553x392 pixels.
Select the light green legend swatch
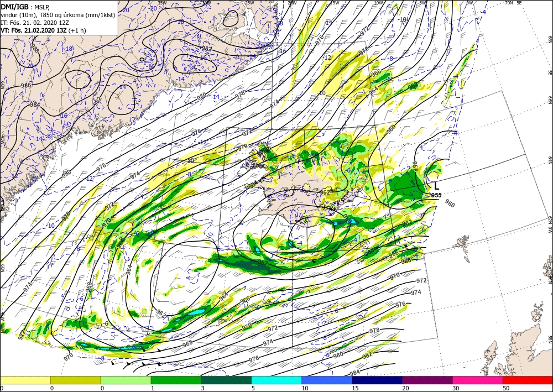coord(126,380)
